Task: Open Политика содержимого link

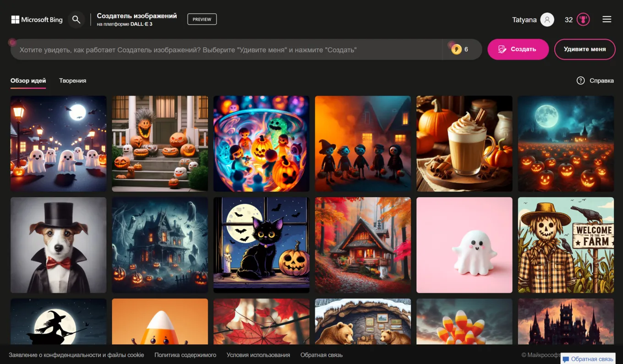Action: [185, 355]
